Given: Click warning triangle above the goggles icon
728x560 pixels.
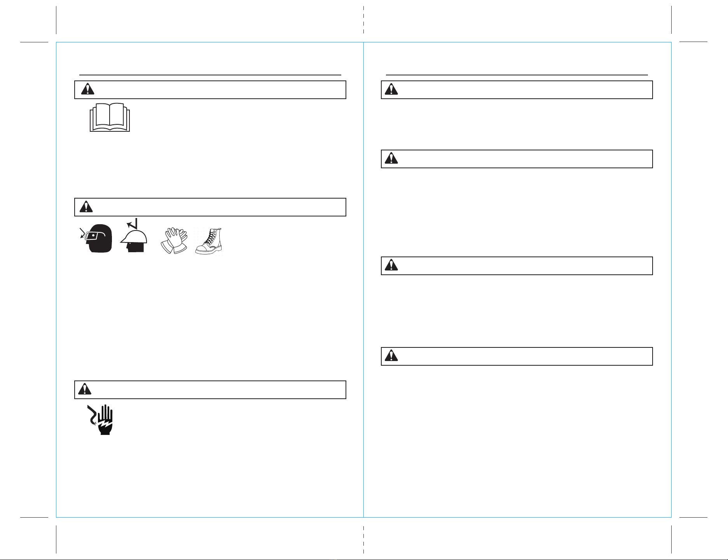Looking at the screenshot, I should [86, 207].
